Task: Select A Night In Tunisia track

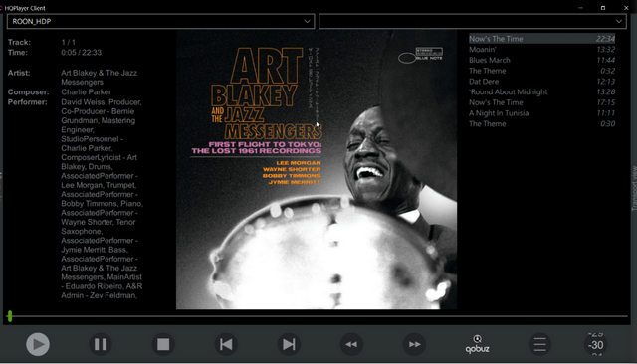Action: (541, 113)
